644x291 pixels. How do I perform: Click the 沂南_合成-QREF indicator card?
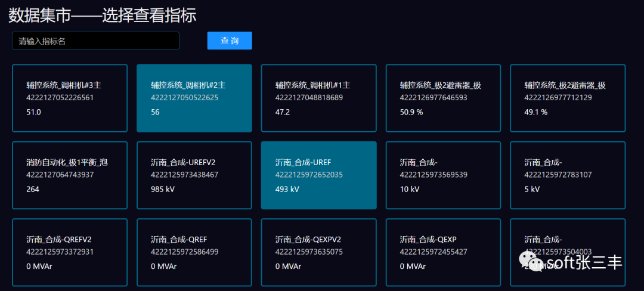[194, 252]
